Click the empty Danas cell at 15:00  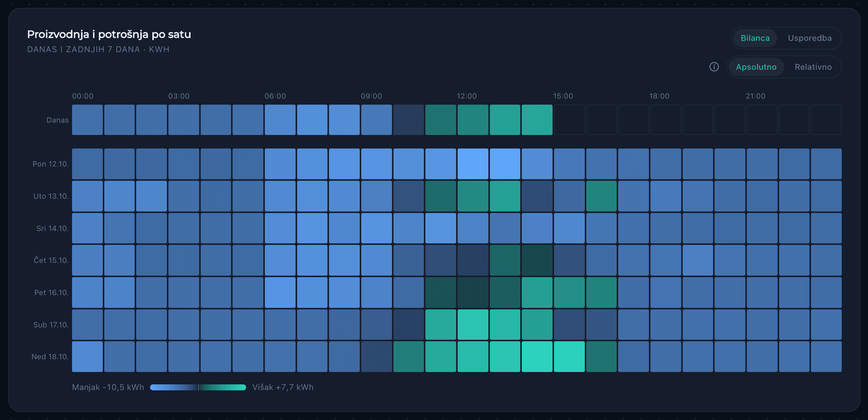coord(569,120)
